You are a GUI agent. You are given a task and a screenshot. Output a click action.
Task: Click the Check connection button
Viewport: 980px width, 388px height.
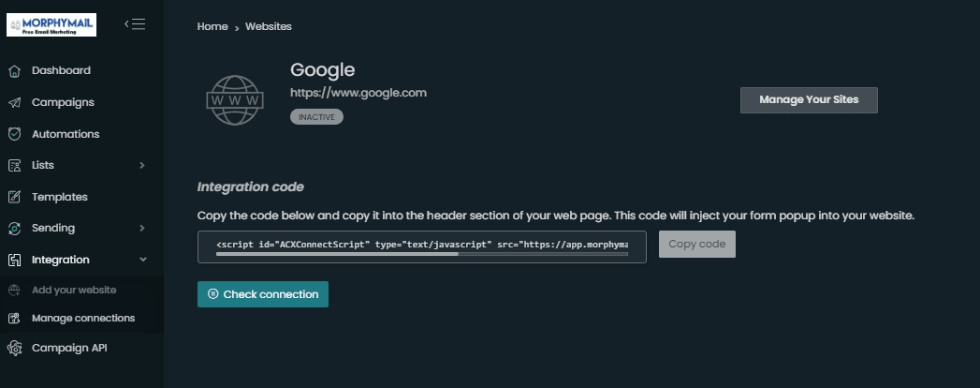coord(262,294)
